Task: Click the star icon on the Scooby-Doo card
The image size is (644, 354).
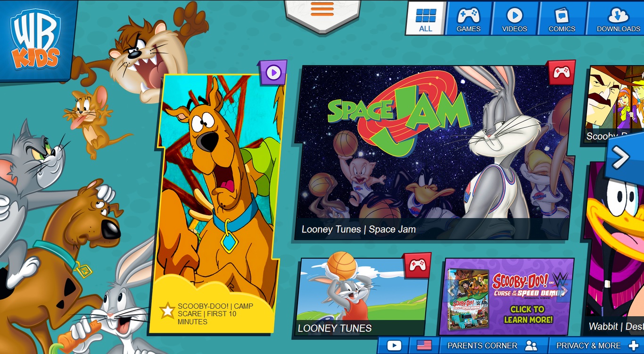Action: [x=167, y=311]
